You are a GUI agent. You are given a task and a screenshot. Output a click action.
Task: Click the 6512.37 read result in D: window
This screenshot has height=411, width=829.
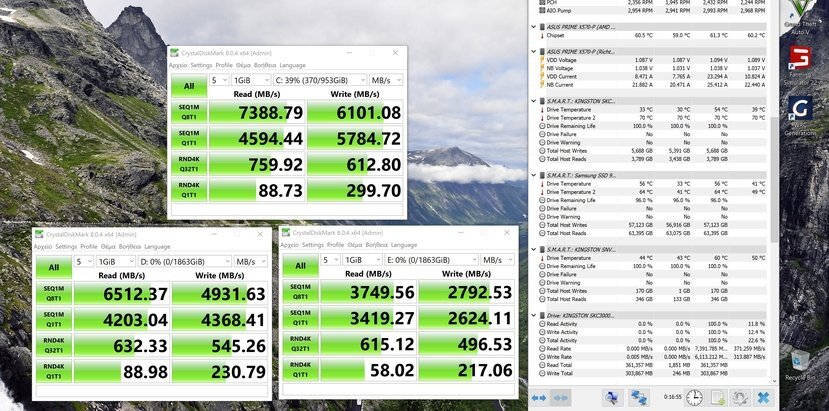(122, 294)
